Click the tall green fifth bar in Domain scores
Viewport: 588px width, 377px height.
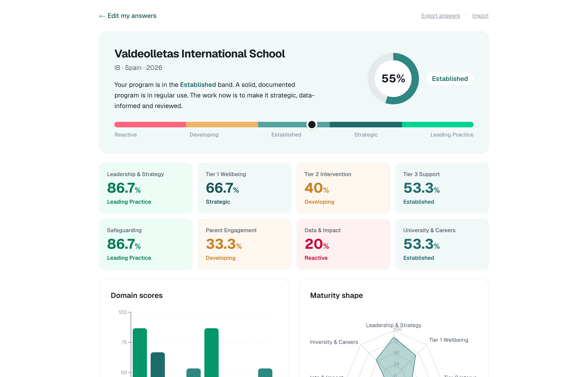211,353
